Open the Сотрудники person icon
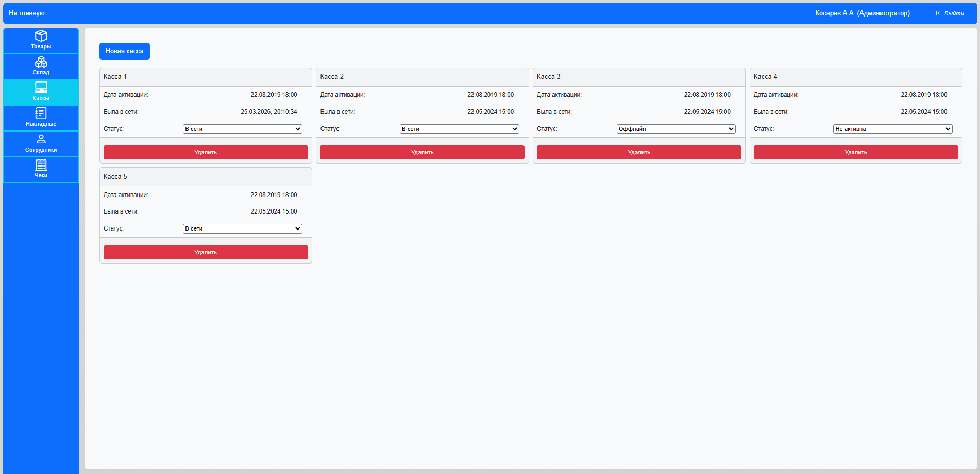This screenshot has width=980, height=474. (x=41, y=139)
